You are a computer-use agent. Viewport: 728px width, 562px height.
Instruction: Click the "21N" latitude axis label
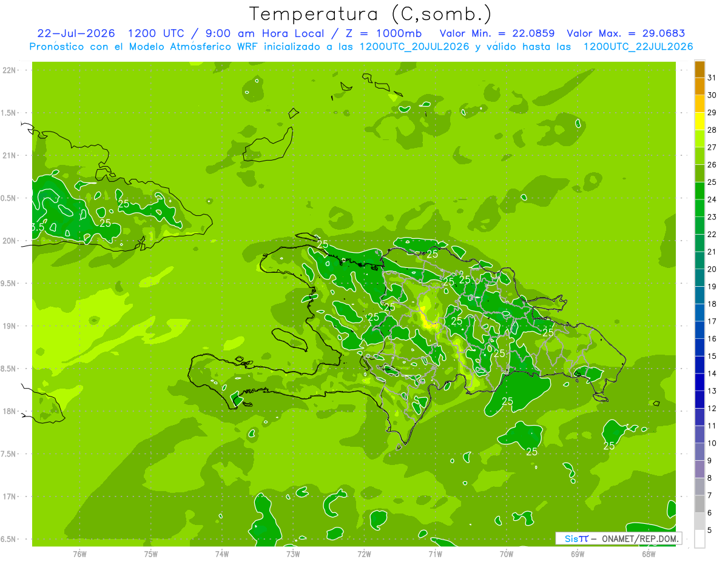coord(9,156)
